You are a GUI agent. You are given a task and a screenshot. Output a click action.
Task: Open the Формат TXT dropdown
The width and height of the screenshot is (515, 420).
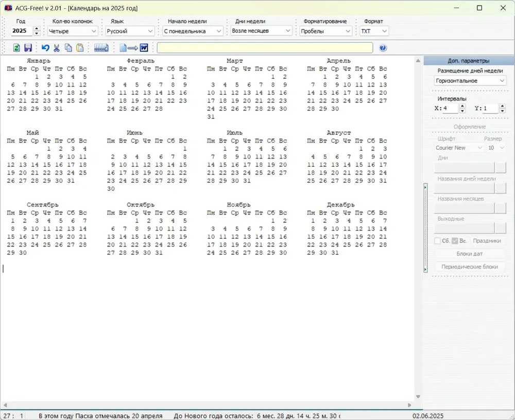(x=374, y=31)
